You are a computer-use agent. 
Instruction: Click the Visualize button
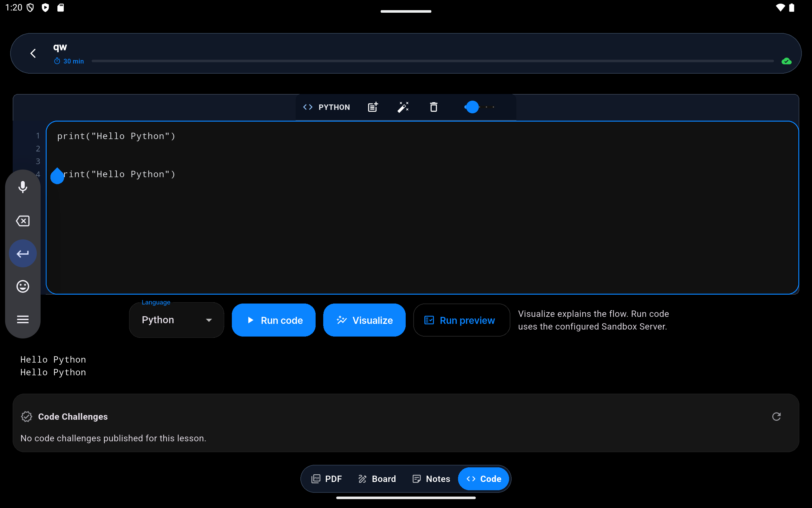[x=364, y=320]
